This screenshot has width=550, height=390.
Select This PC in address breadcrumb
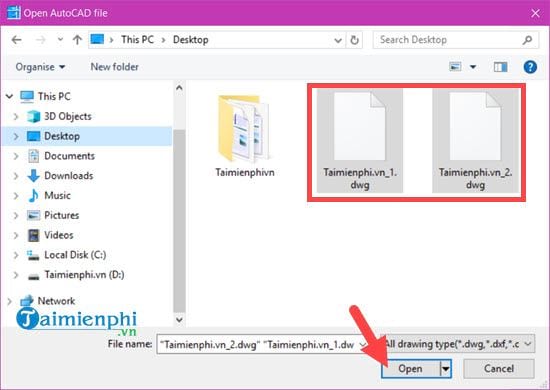(x=138, y=40)
